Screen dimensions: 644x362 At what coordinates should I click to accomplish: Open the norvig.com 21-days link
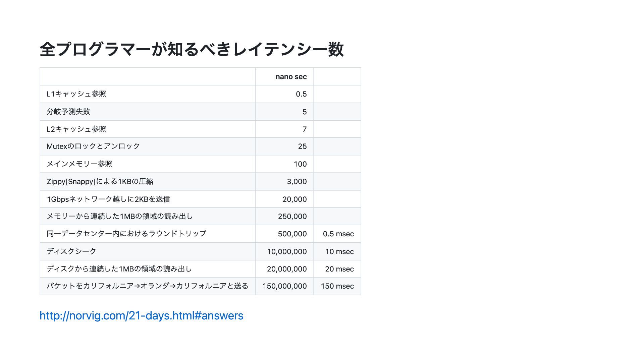(141, 316)
